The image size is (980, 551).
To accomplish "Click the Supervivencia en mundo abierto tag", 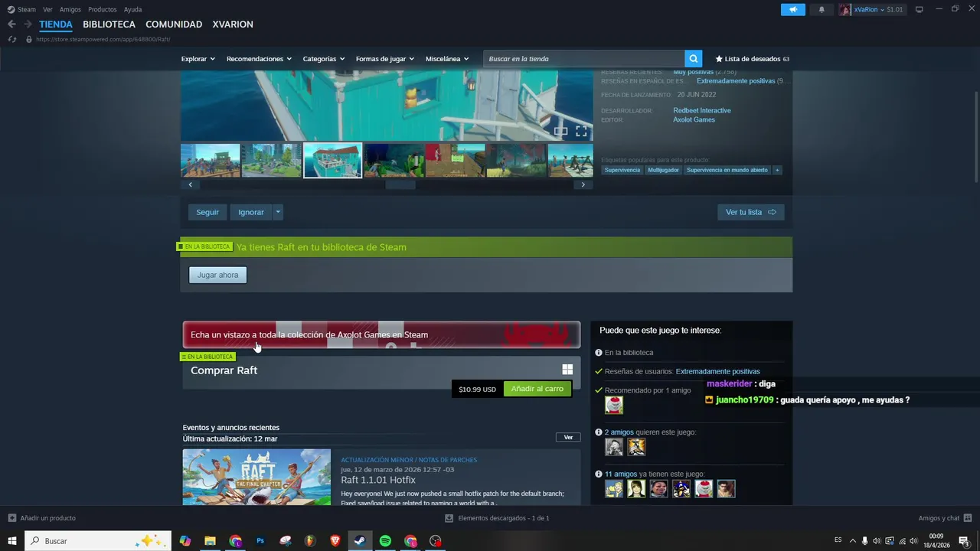I will click(x=727, y=170).
